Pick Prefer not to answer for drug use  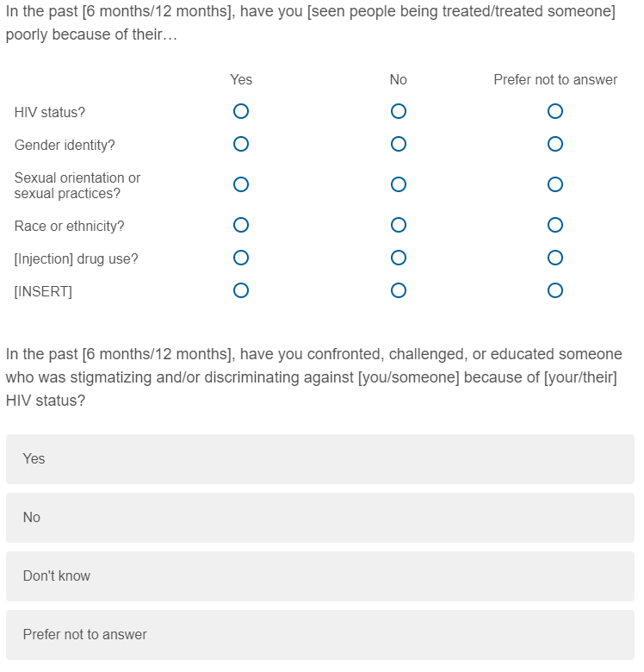555,258
